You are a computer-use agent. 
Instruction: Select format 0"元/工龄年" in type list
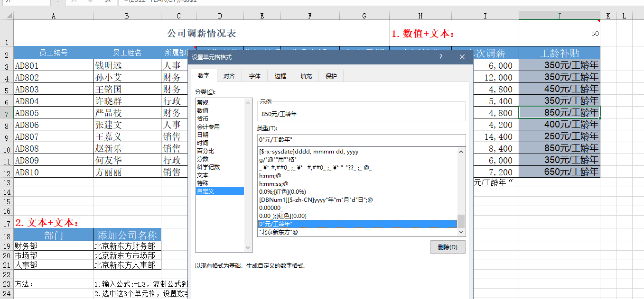[x=357, y=224]
